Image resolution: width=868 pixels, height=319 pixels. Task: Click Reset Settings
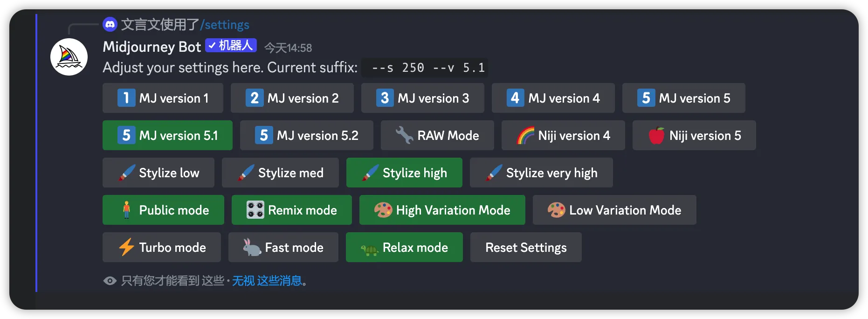coord(526,247)
